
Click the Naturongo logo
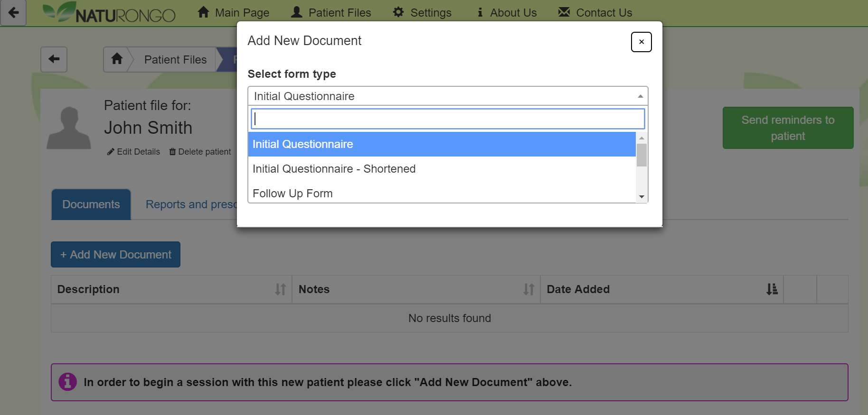coord(109,13)
